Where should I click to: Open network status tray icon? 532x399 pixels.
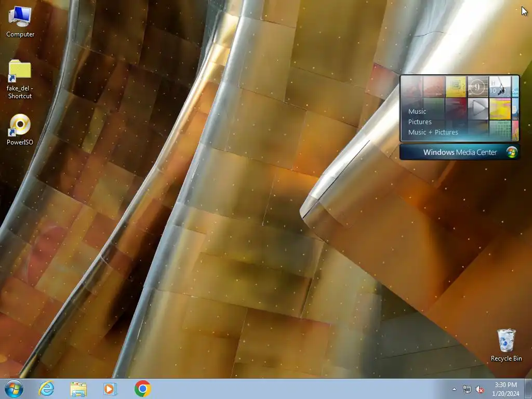pyautogui.click(x=467, y=389)
